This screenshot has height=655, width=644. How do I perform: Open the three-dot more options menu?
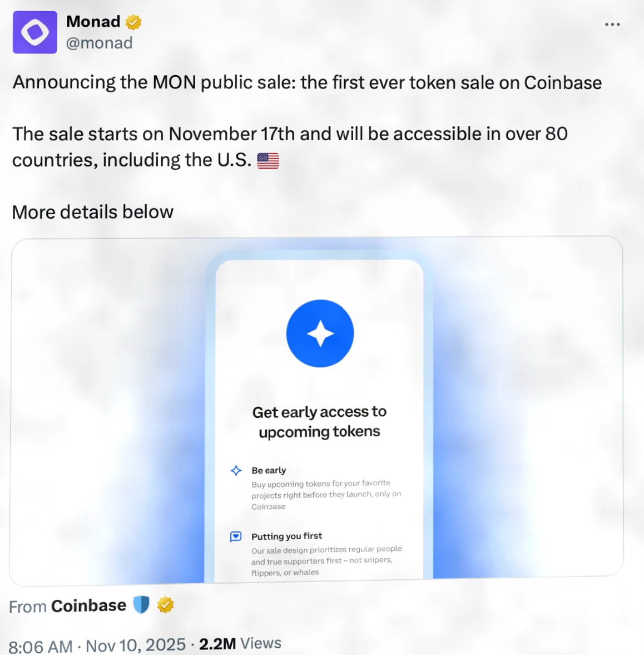click(612, 24)
